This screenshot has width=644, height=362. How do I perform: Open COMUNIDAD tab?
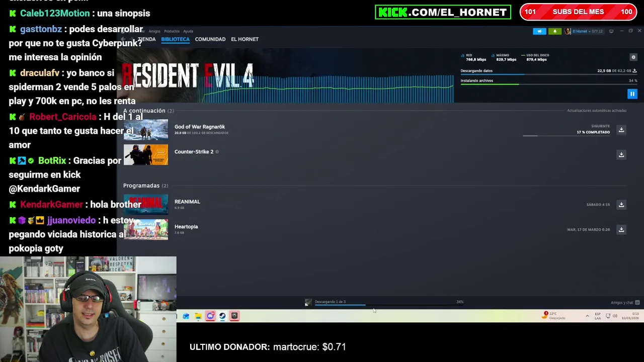point(210,39)
